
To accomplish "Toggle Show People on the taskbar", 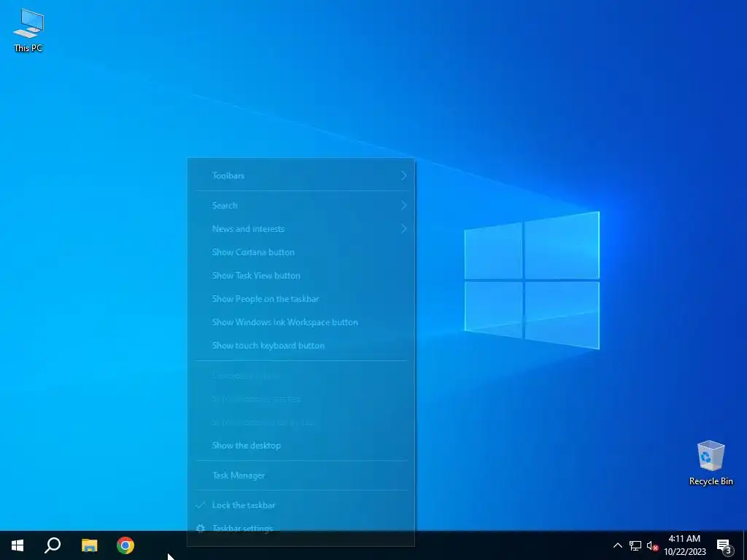I will [301, 298].
